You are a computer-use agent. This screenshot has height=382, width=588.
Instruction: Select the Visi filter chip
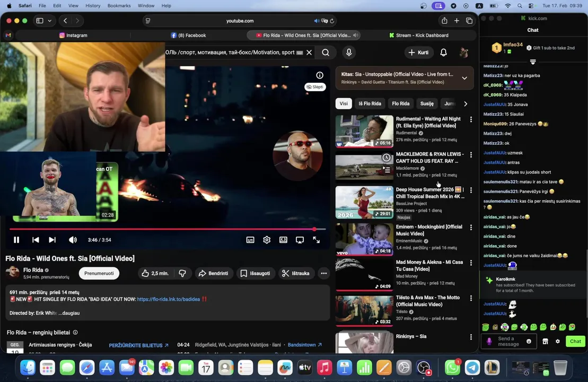click(344, 103)
